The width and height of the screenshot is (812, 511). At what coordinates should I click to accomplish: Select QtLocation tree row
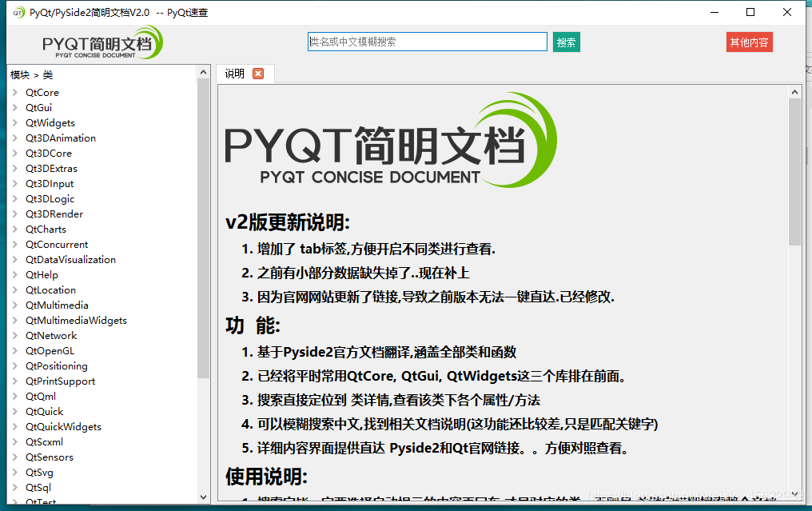51,289
